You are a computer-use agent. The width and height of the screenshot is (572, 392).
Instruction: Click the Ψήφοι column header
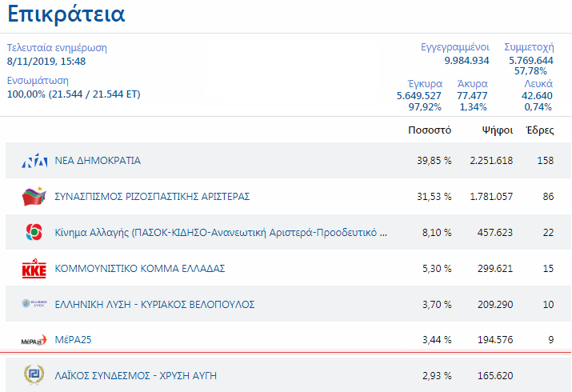pos(498,130)
